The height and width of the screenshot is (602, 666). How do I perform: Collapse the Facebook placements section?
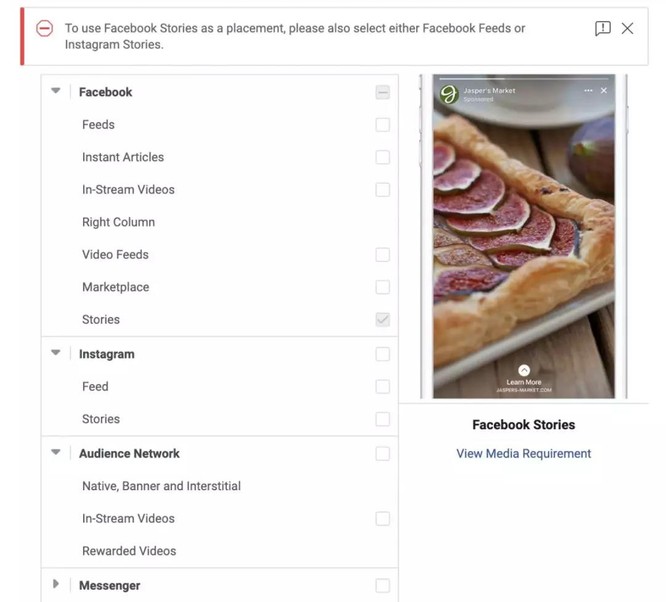pos(56,91)
